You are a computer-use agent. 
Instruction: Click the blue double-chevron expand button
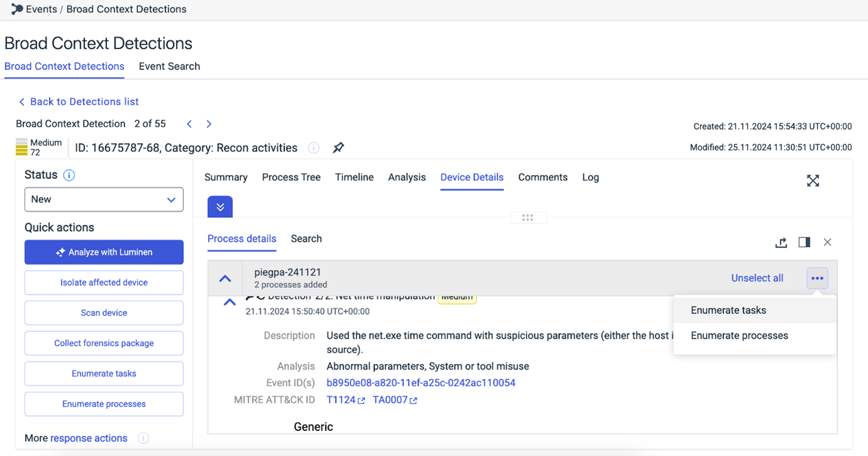click(x=220, y=207)
